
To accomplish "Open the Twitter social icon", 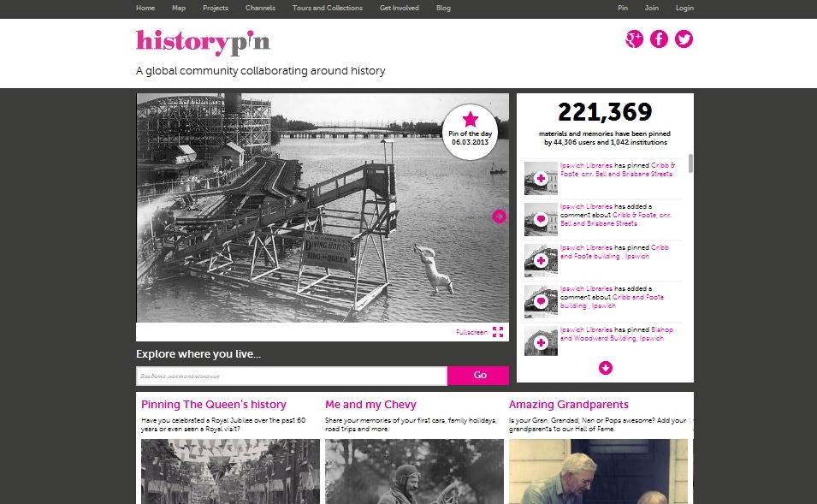I will pos(684,39).
